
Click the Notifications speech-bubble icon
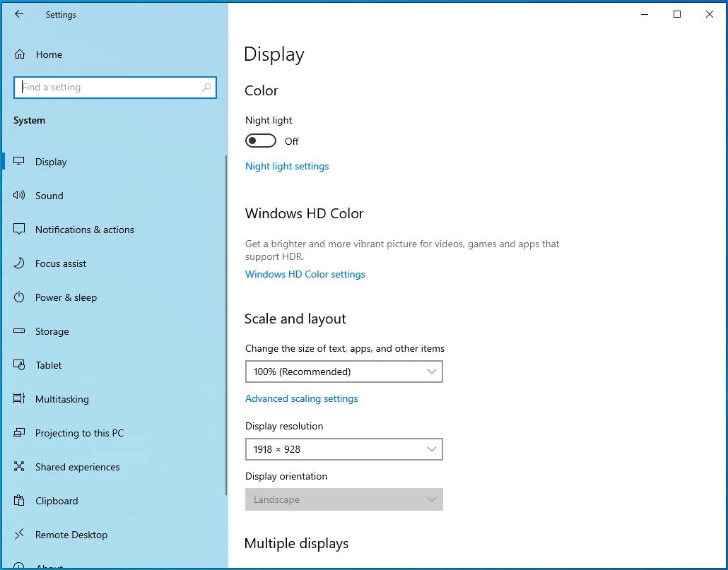tap(19, 229)
